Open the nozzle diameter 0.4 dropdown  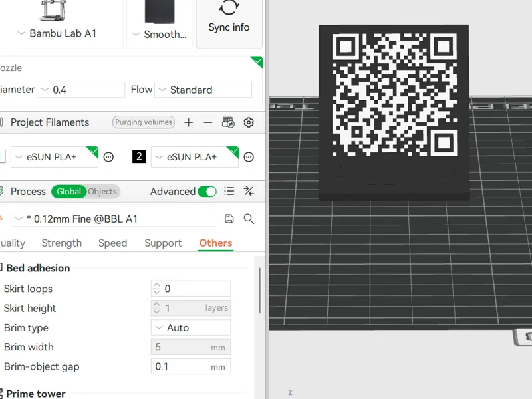point(80,90)
